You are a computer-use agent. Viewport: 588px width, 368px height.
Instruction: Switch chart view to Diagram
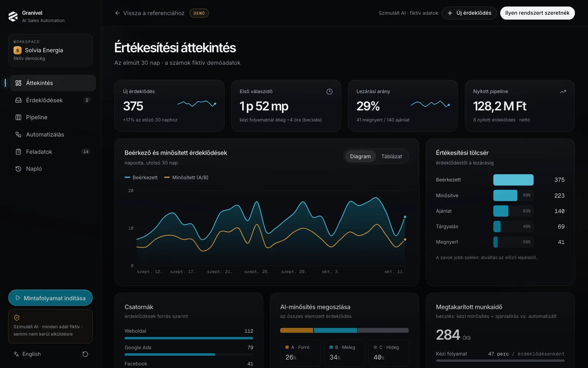pyautogui.click(x=360, y=156)
